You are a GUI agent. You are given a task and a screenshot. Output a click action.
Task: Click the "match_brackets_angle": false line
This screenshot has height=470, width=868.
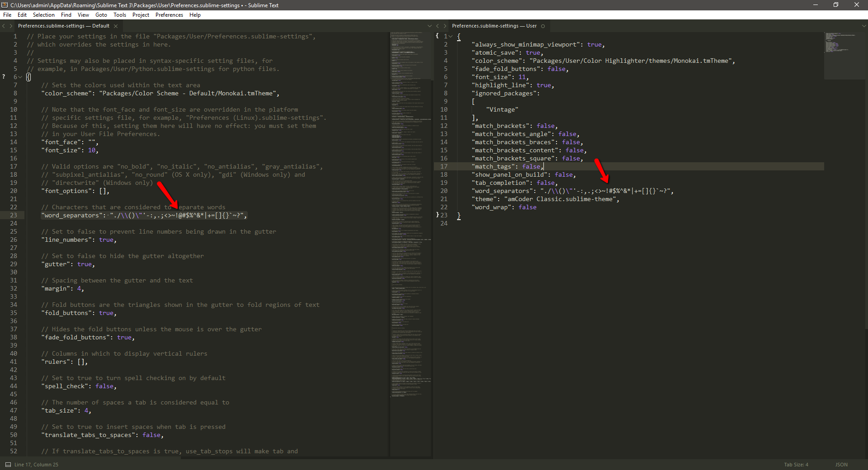pos(525,134)
